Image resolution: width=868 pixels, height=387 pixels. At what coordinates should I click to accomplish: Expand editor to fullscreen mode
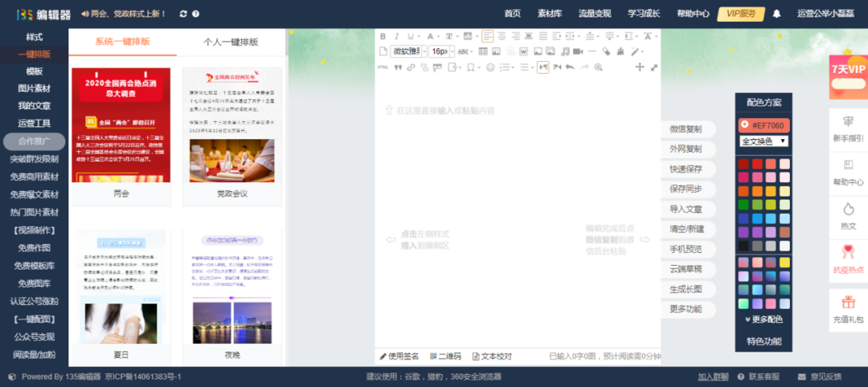[653, 67]
